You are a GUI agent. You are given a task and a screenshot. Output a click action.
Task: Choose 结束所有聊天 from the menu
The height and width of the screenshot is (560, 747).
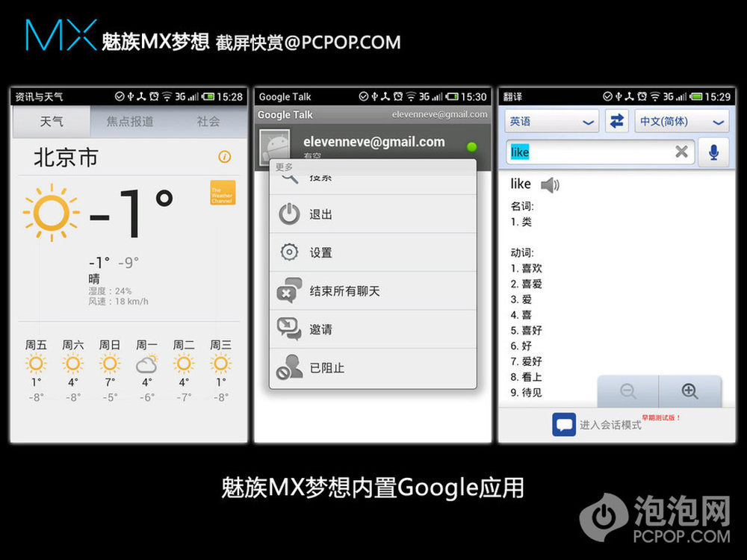[373, 291]
